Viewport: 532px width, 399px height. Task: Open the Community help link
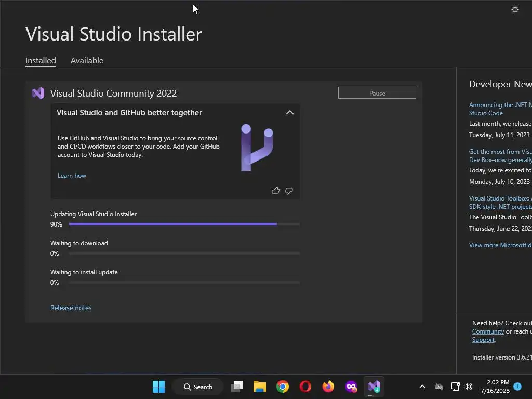(488, 331)
